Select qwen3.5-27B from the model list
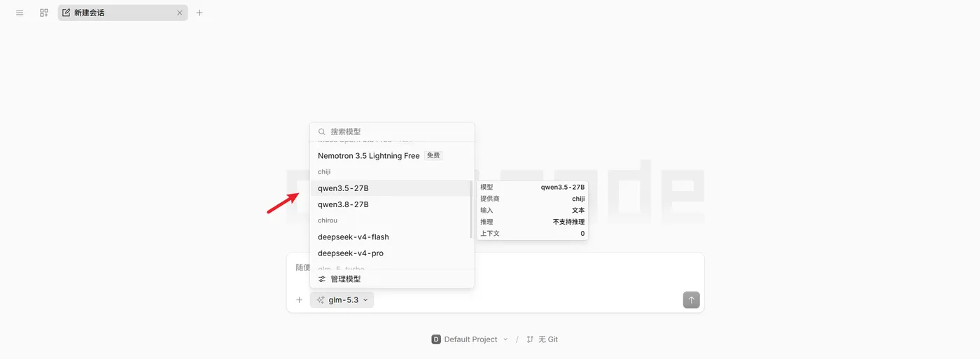 coord(390,188)
